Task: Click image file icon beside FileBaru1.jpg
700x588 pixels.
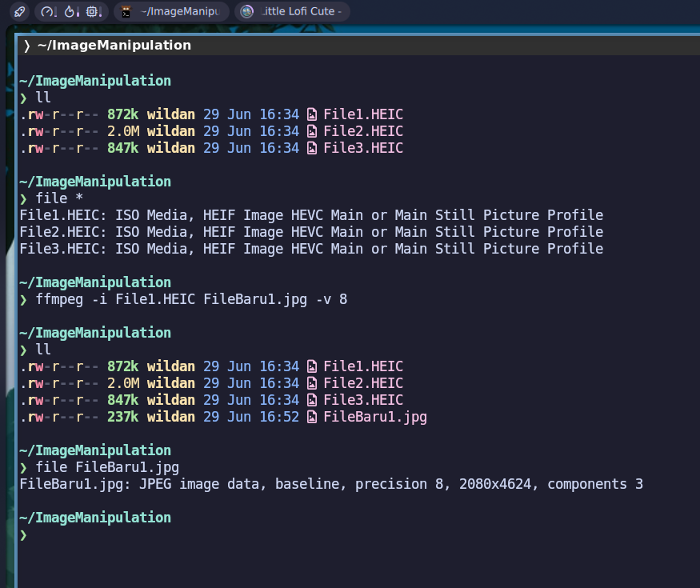Action: 312,418
